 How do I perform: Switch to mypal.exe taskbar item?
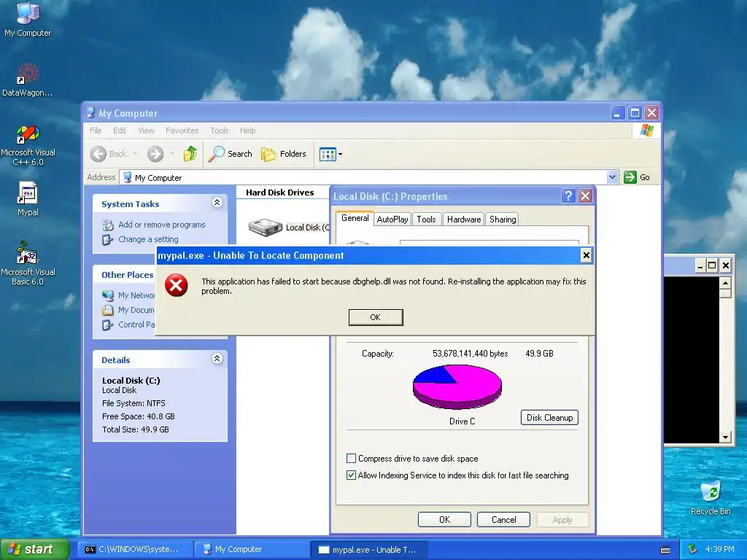coord(368,550)
